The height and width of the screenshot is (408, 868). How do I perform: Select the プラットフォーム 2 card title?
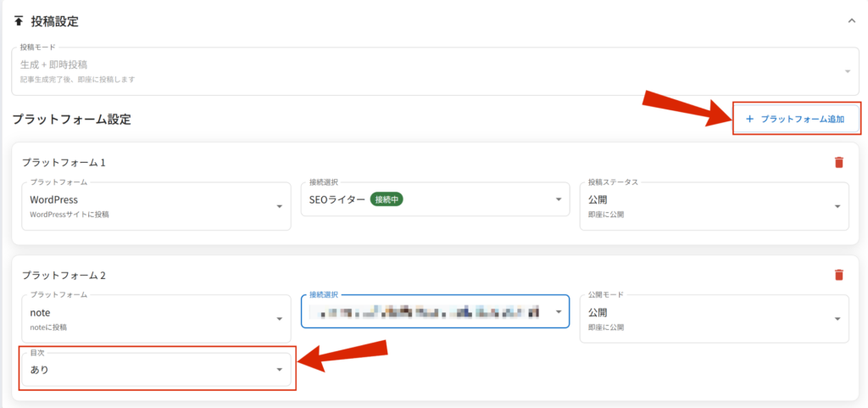click(x=62, y=276)
